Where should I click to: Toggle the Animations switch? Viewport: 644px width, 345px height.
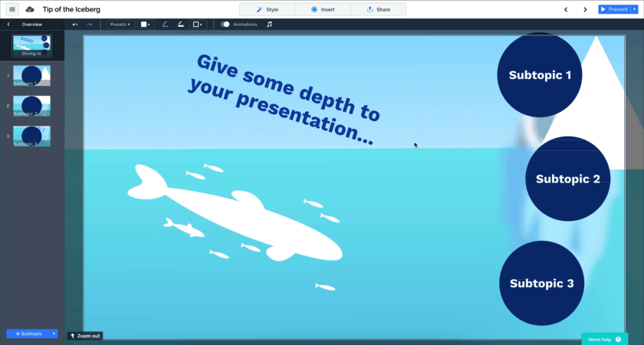(x=225, y=25)
